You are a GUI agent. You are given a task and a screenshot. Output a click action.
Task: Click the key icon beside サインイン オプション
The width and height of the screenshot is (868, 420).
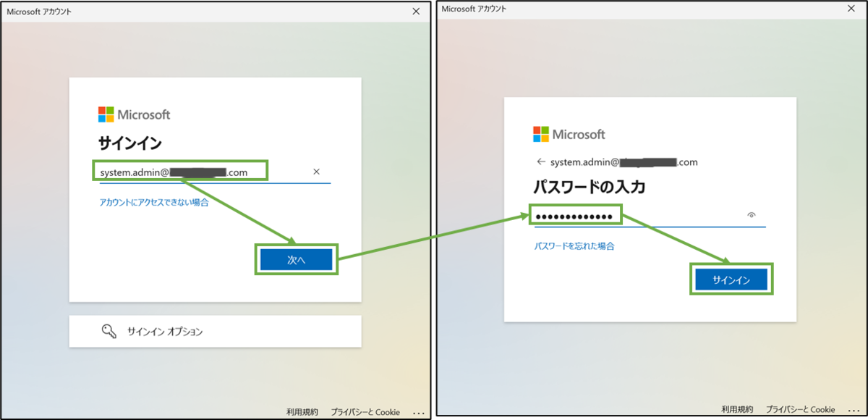[x=109, y=332]
